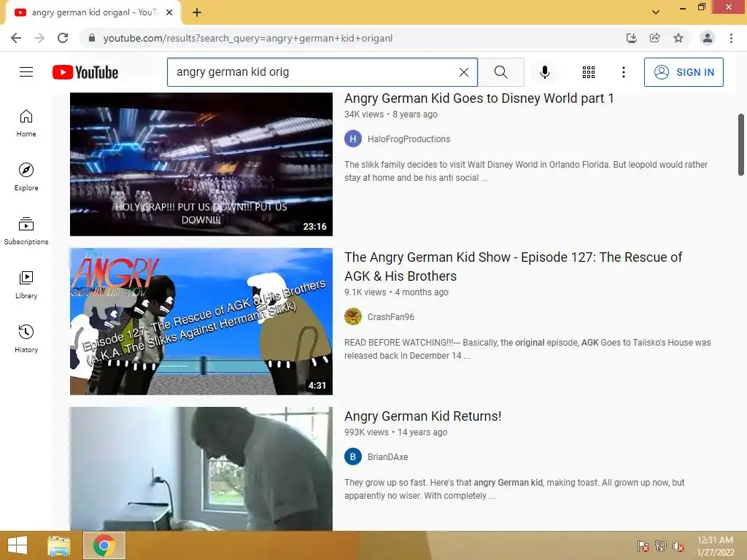Image resolution: width=747 pixels, height=560 pixels.
Task: Click the Chrome taskbar icon
Action: [104, 545]
